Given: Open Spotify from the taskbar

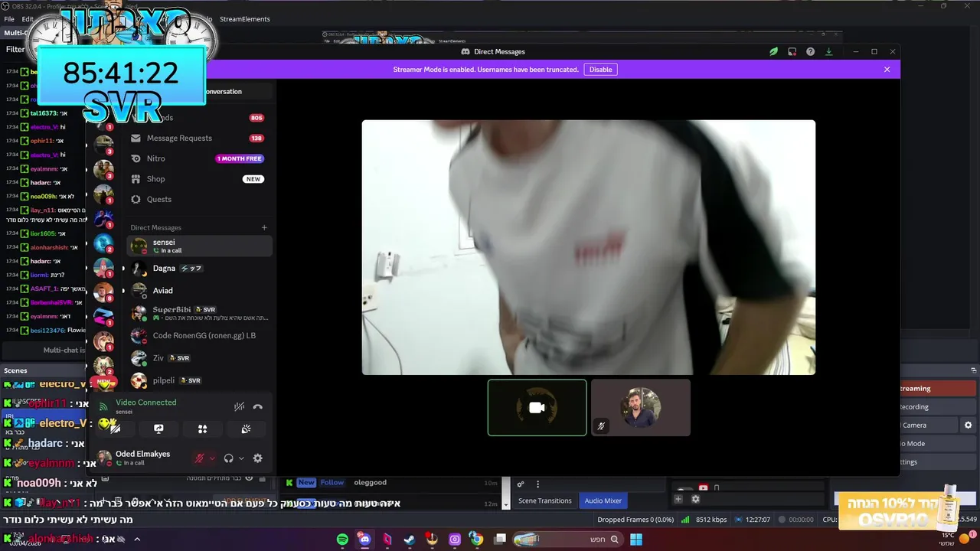Looking at the screenshot, I should point(342,540).
